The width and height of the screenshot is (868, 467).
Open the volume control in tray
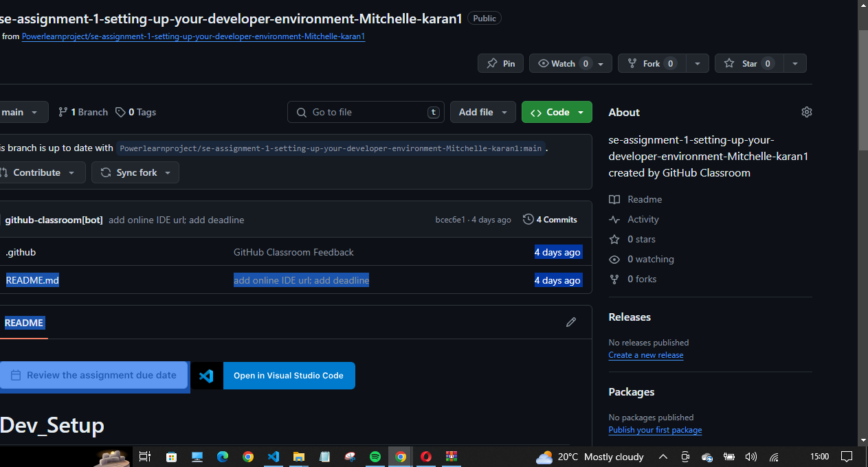tap(751, 457)
